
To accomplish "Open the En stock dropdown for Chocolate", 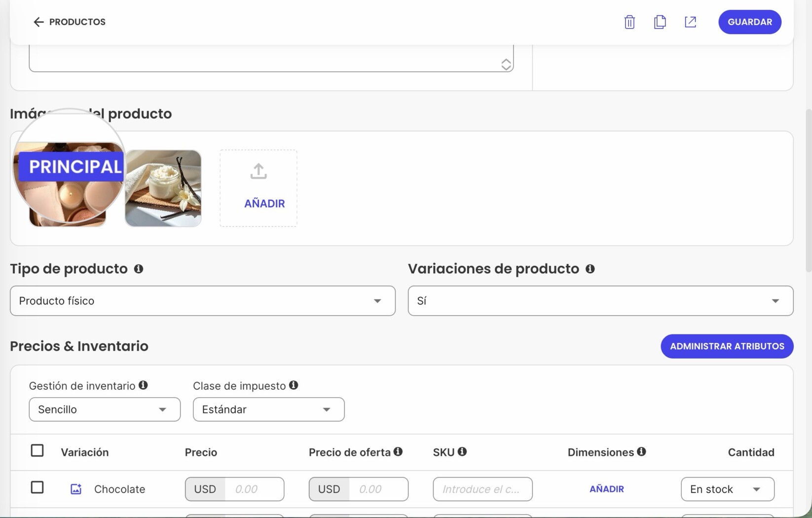I will [728, 489].
